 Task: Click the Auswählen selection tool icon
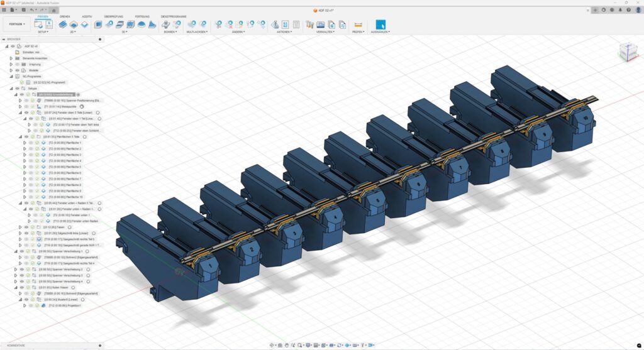(380, 25)
